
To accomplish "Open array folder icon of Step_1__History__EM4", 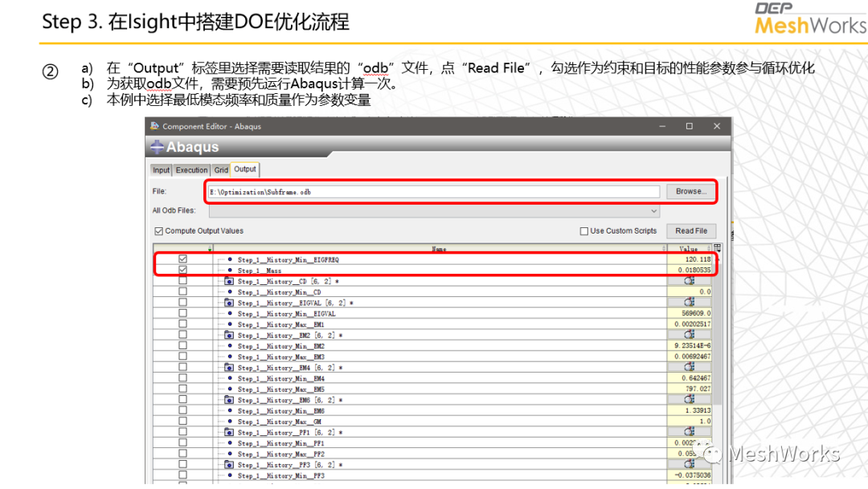I will click(228, 367).
